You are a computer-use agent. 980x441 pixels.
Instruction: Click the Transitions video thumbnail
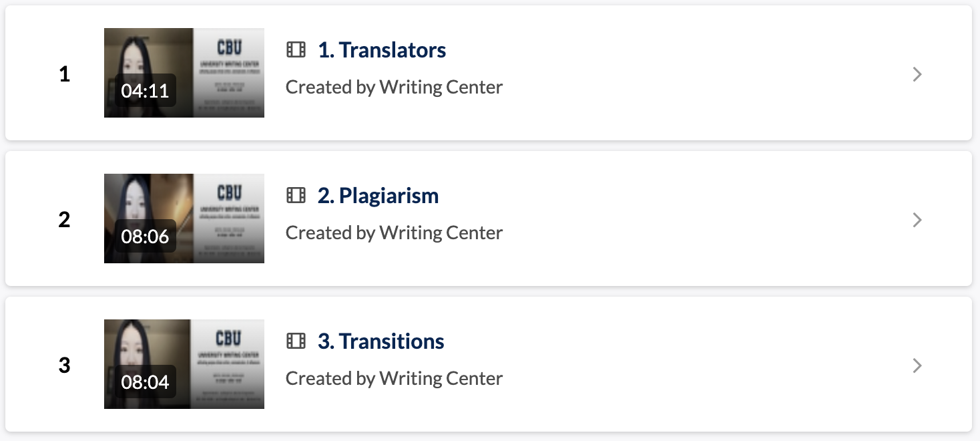184,364
